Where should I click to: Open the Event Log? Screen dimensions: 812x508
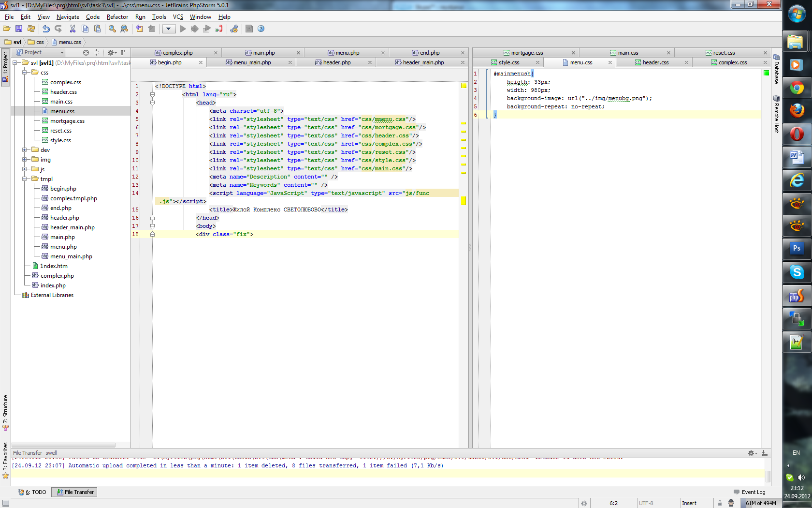tap(750, 492)
